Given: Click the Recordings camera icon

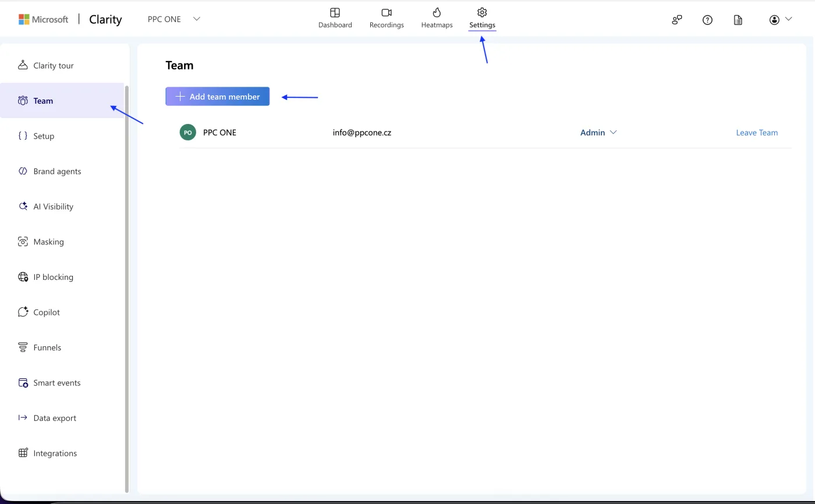Looking at the screenshot, I should (x=387, y=12).
